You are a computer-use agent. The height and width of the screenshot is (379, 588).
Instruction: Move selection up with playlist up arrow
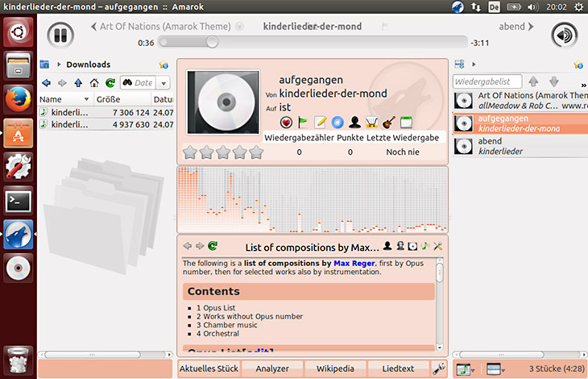pyautogui.click(x=533, y=81)
